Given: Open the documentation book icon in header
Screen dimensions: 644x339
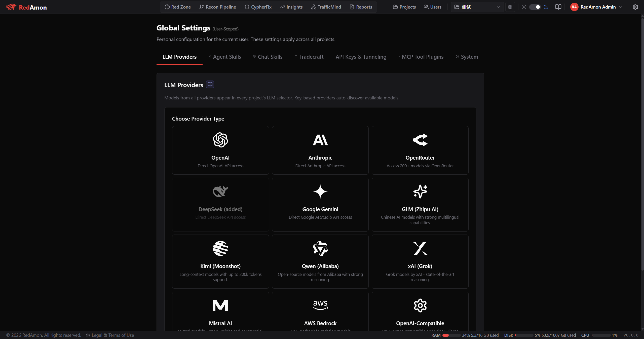Looking at the screenshot, I should coord(558,7).
